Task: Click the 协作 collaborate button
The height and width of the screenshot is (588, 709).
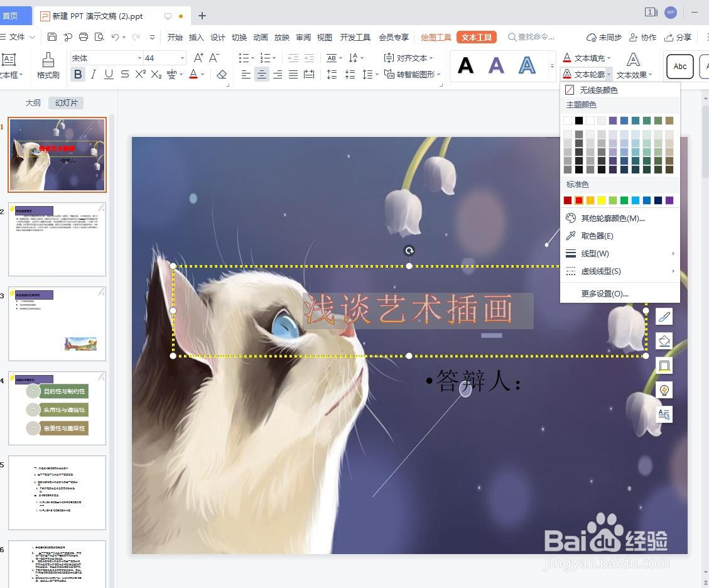Action: point(642,37)
